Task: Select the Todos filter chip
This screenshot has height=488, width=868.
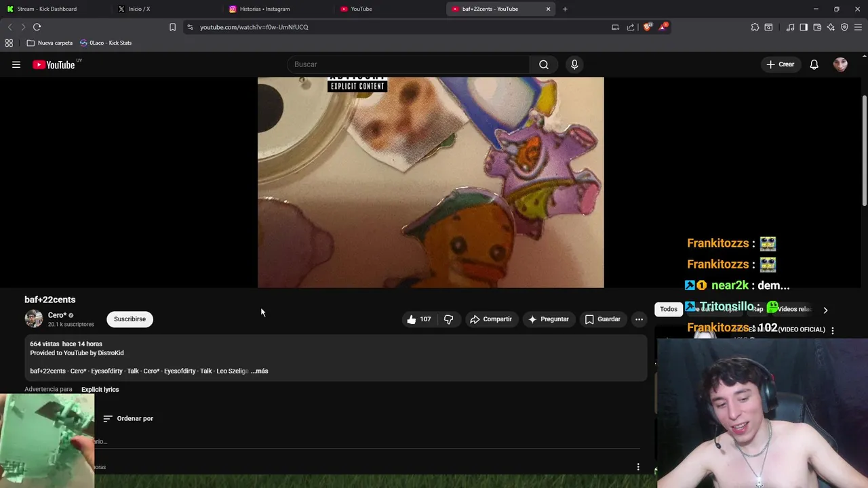Action: (669, 309)
